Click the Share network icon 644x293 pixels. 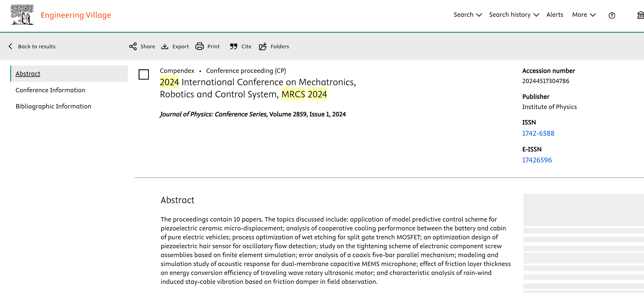(133, 46)
